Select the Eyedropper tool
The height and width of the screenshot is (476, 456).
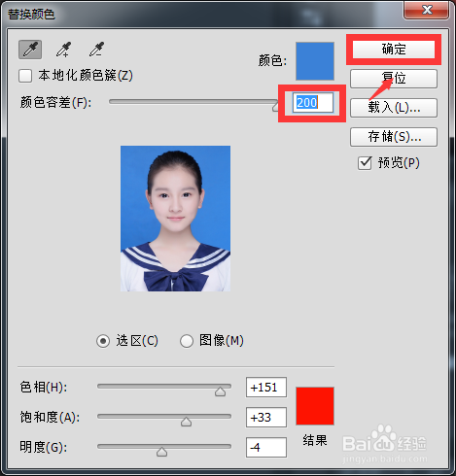click(30, 50)
